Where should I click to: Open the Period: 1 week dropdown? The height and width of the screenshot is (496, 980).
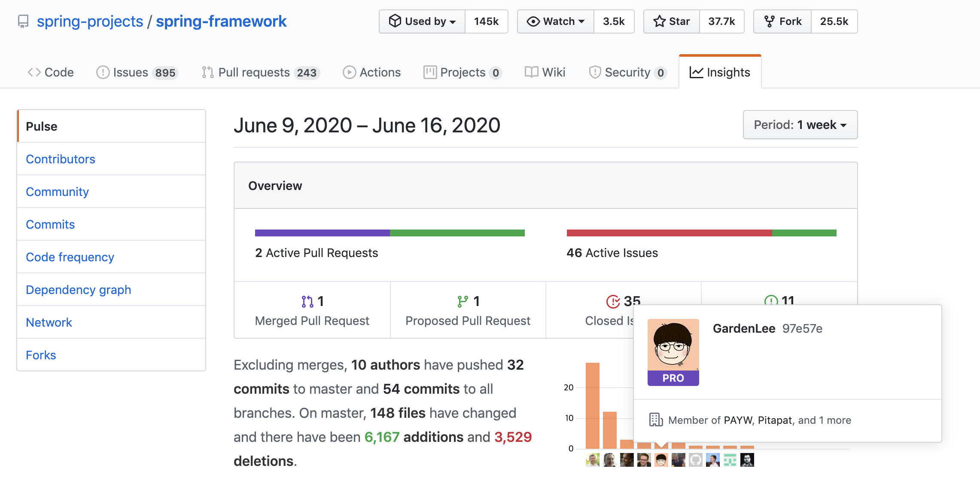(x=800, y=125)
